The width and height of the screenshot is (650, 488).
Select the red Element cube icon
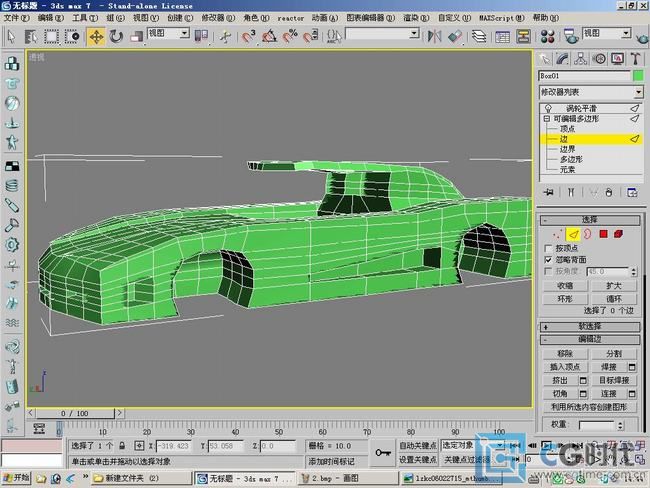(618, 234)
